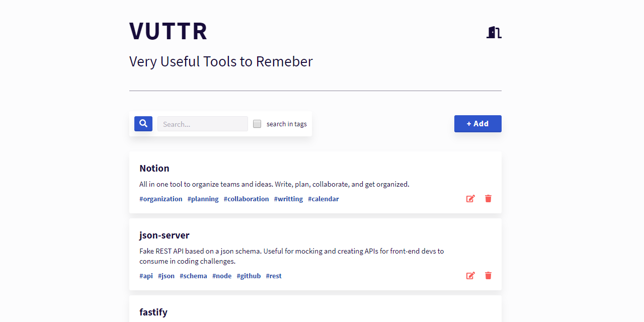Screen dimensions: 644x322
Task: Select the #github tag
Action: [x=249, y=276]
